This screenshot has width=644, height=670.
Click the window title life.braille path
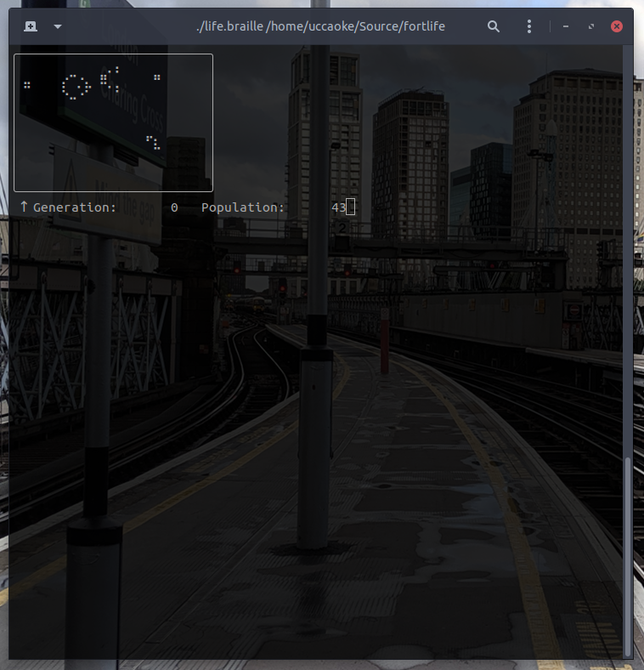[x=320, y=26]
